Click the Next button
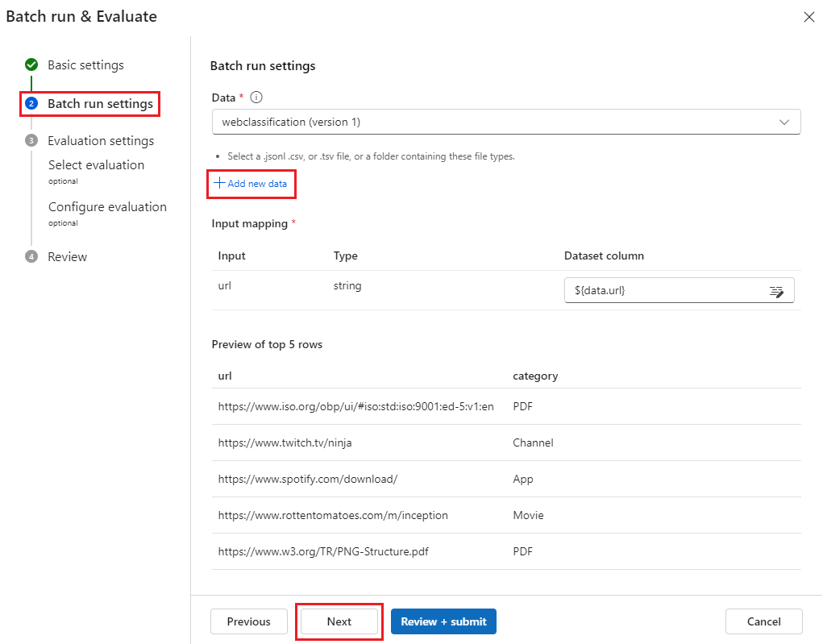This screenshot has width=823, height=644. tap(339, 621)
